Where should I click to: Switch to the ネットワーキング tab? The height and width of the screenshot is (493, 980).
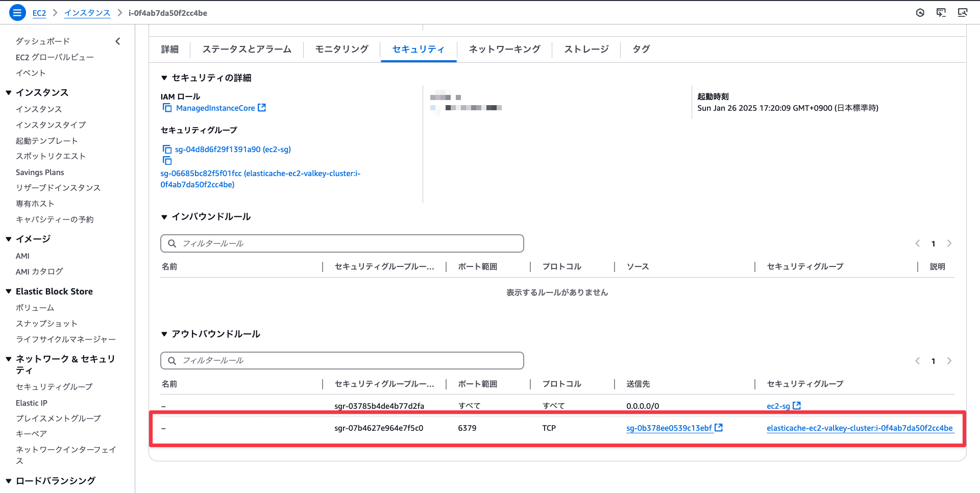505,49
